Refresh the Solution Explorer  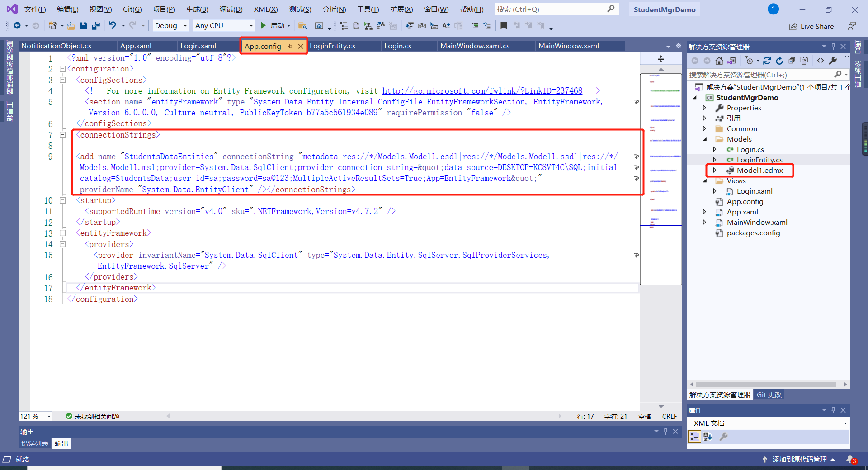click(779, 60)
